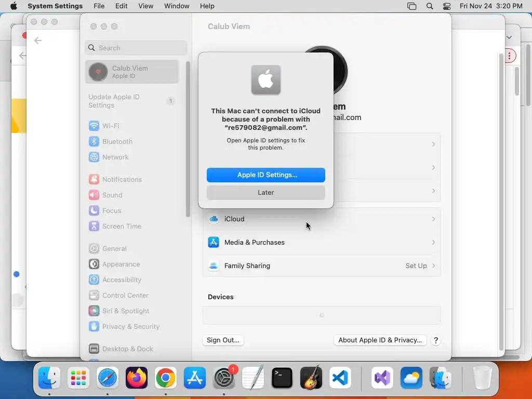Screen dimensions: 532x399
Task: Click Devices section heading
Action: pyautogui.click(x=220, y=297)
